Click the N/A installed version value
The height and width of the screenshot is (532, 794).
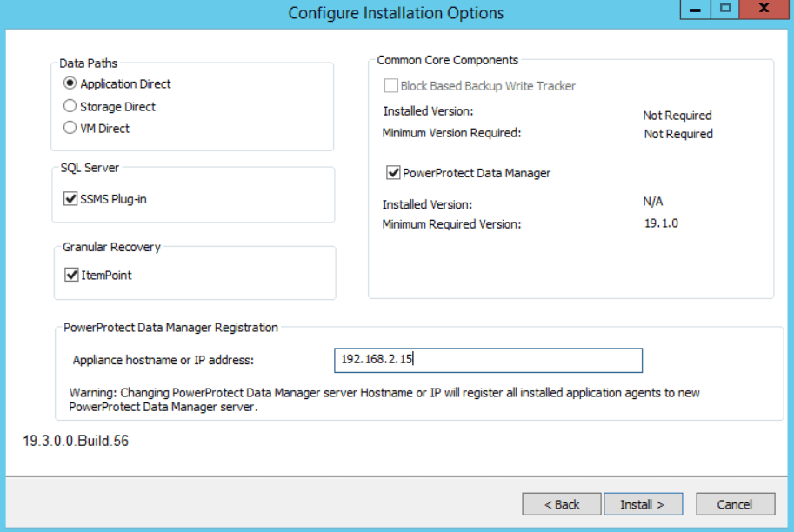[x=652, y=201]
